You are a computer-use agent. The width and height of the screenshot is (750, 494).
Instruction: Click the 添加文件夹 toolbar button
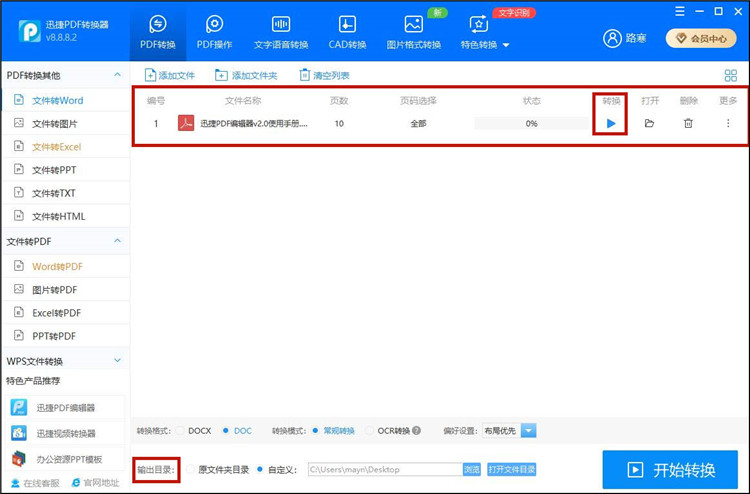(x=246, y=75)
